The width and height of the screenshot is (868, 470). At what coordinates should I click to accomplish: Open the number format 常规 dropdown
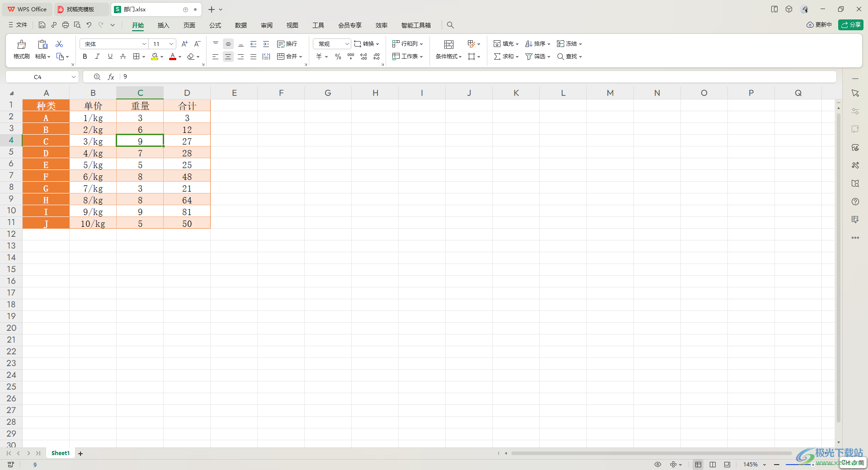[x=347, y=44]
